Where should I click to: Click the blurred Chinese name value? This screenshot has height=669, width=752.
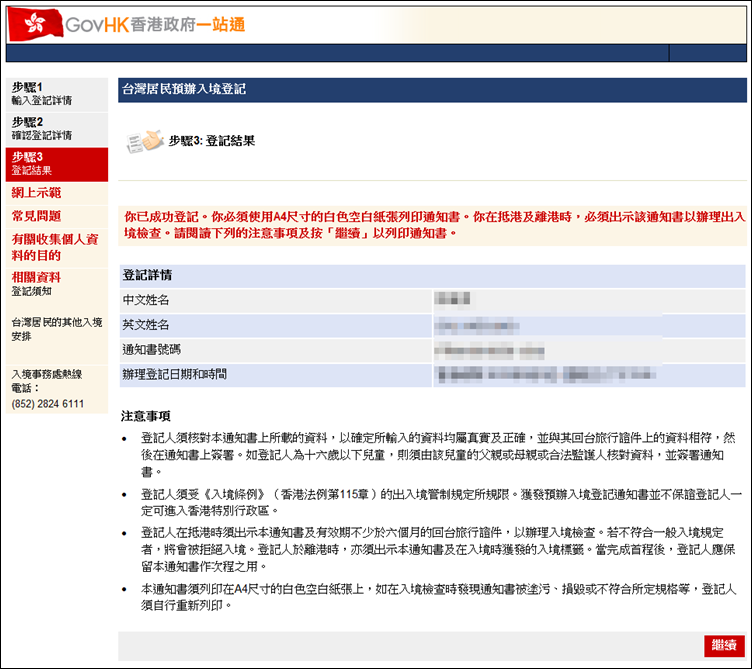coord(452,299)
